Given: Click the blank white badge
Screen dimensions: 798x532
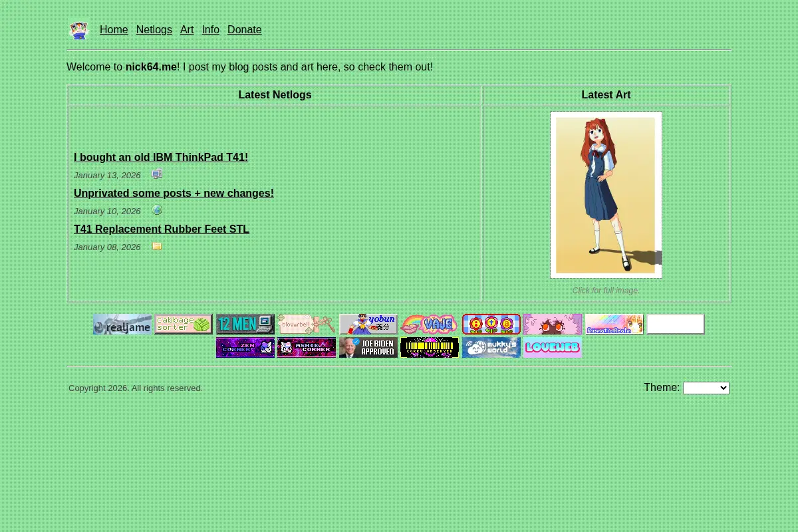Looking at the screenshot, I should pyautogui.click(x=676, y=325).
